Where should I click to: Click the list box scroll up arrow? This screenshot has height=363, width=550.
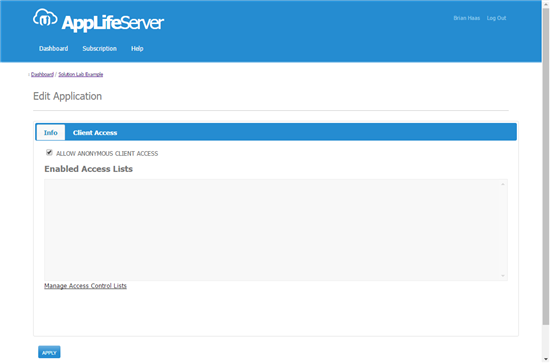pos(503,184)
